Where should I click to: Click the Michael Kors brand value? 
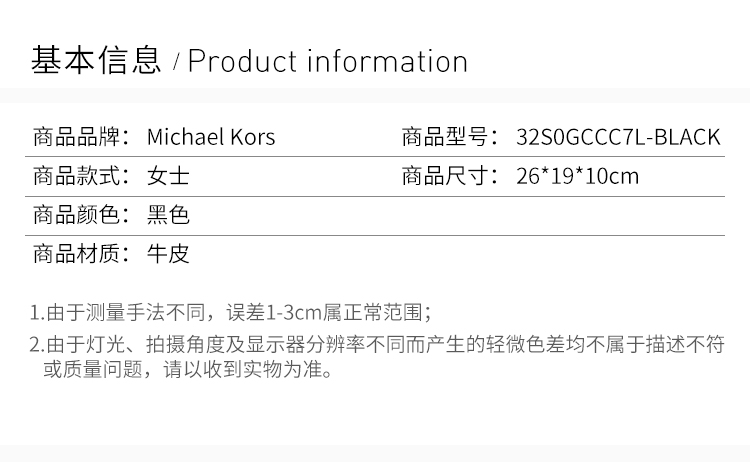click(211, 137)
